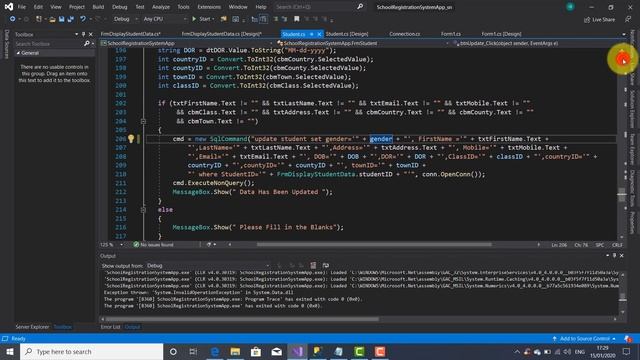Toggle pin on the Student.cs tab
This screenshot has height=360, width=640.
pyautogui.click(x=311, y=34)
